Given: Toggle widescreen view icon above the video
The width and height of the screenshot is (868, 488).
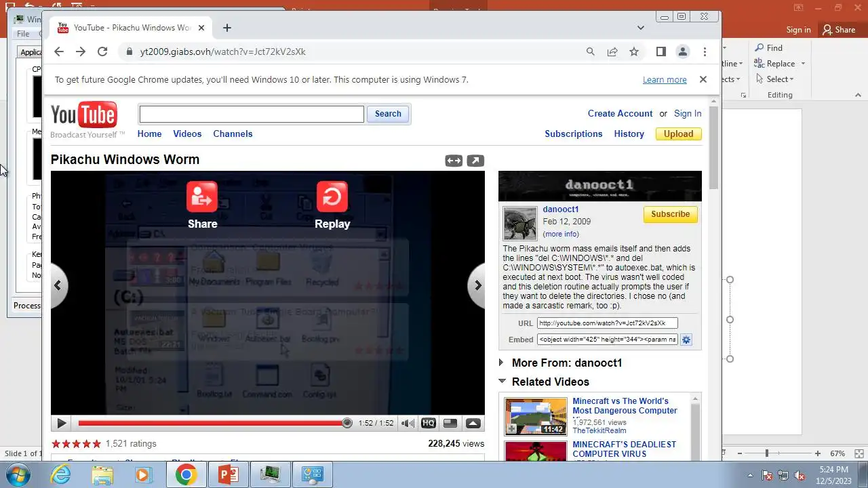Looking at the screenshot, I should pyautogui.click(x=454, y=161).
